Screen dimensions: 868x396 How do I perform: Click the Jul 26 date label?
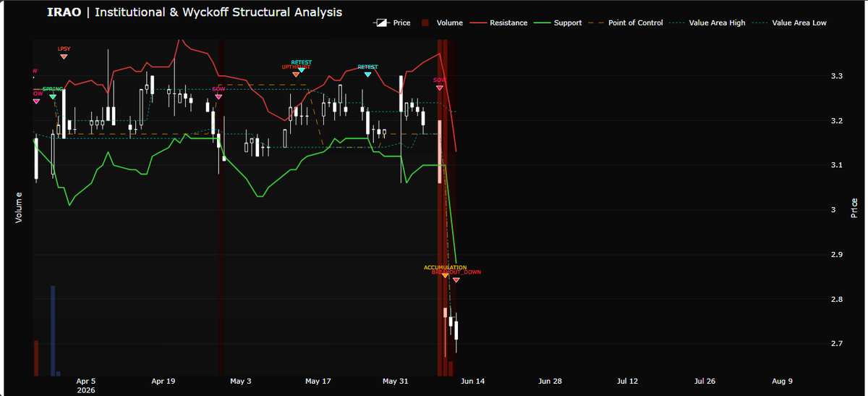pyautogui.click(x=705, y=381)
